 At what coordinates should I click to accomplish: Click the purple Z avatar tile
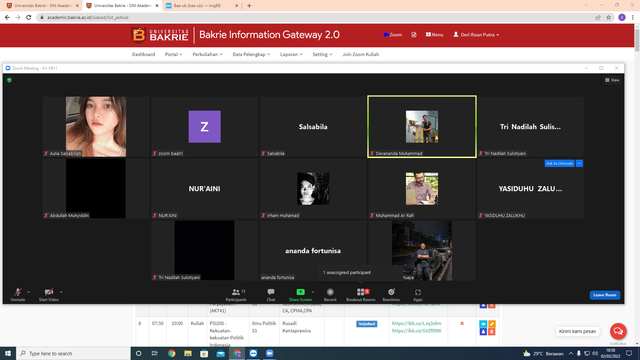[x=204, y=127]
